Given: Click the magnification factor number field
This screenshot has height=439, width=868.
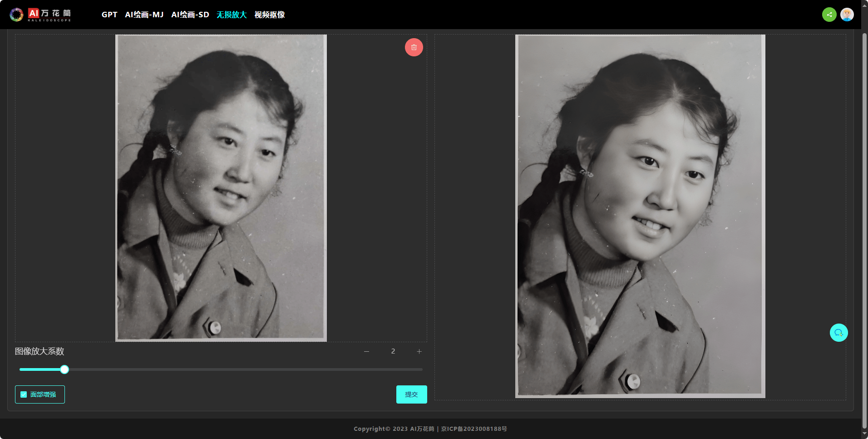Looking at the screenshot, I should coord(393,351).
